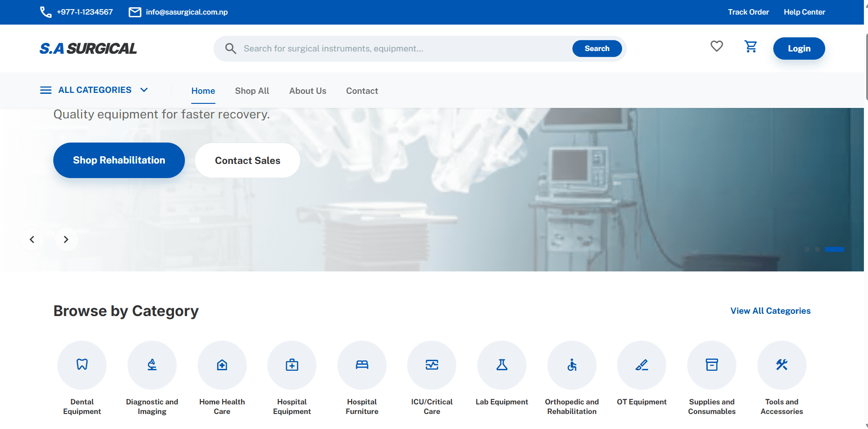Open the wishlist heart icon
The width and height of the screenshot is (868, 429).
[716, 46]
